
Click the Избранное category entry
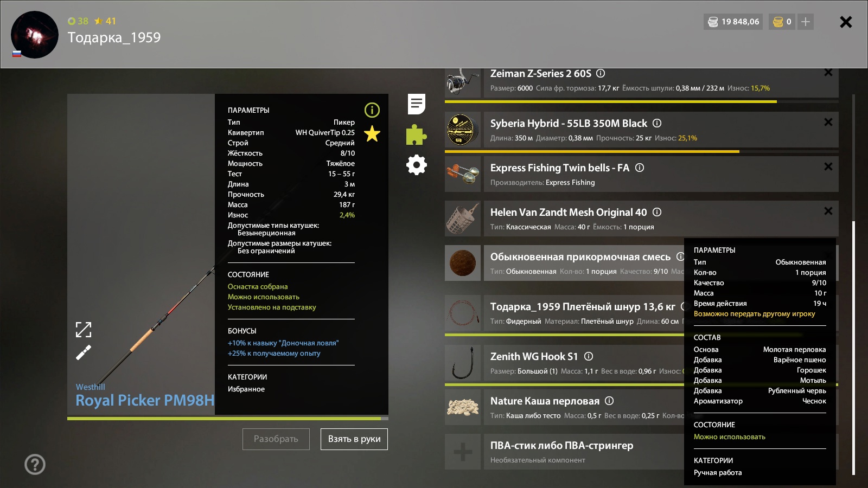246,389
